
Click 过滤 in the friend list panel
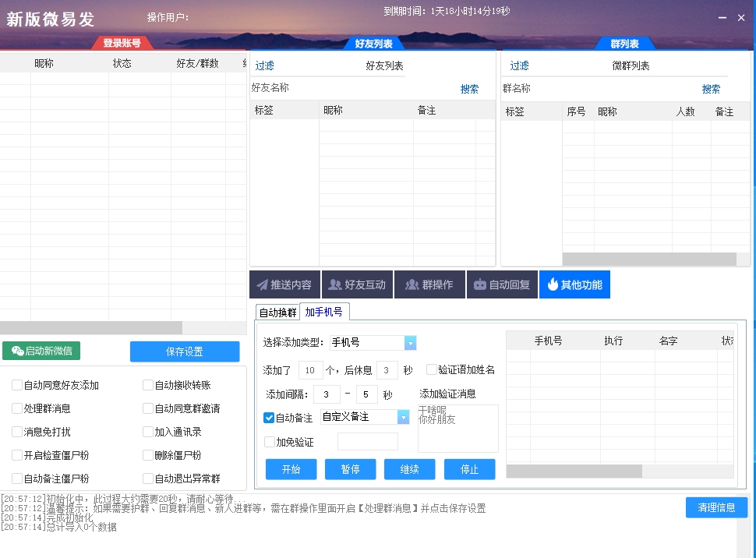[x=265, y=65]
